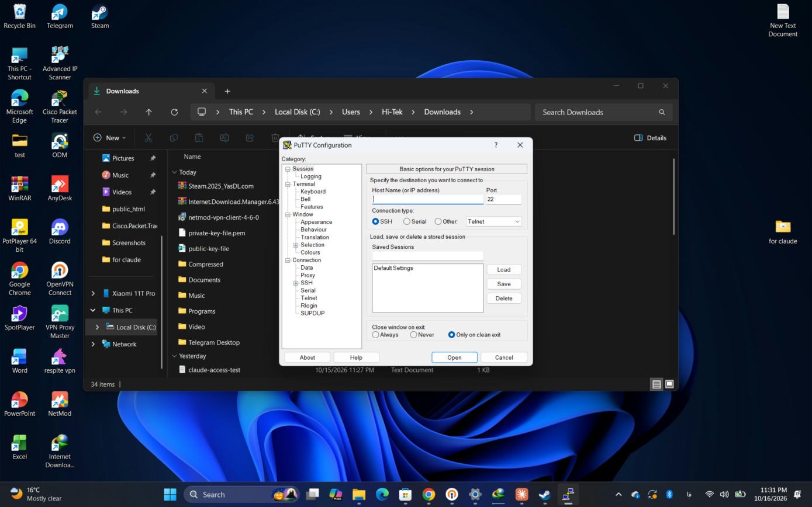Screen dimensions: 812x507
Task: Expand the SSH category in PuTTY tree
Action: click(296, 283)
